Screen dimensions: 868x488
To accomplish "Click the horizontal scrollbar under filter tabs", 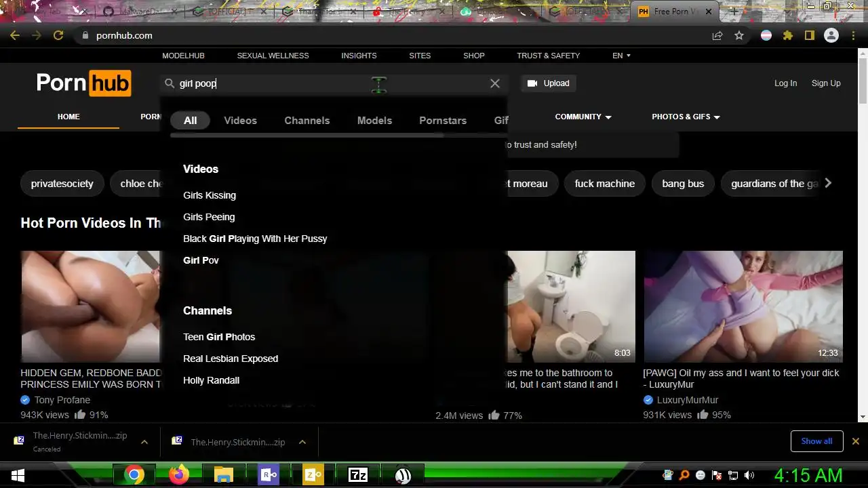I will click(307, 135).
